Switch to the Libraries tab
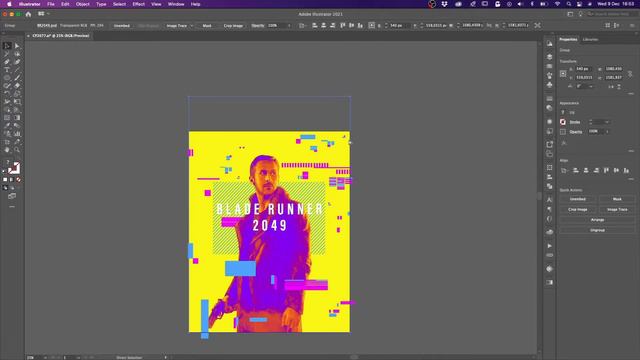The image size is (640, 360). pos(590,40)
